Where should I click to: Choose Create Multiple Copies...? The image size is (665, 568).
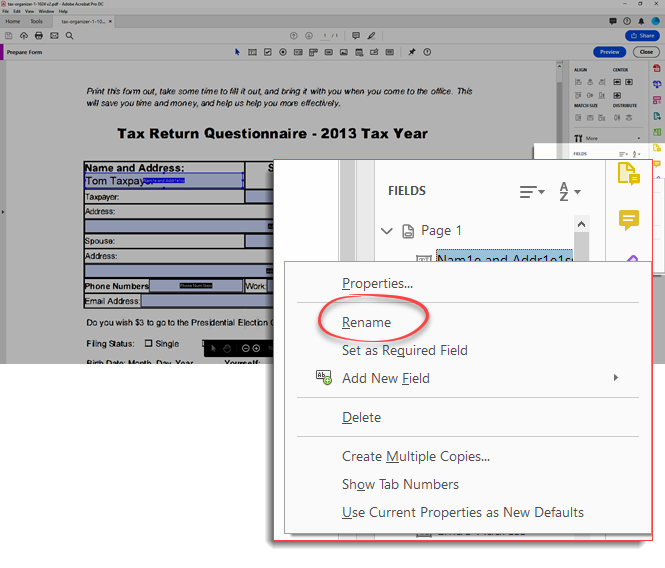[416, 456]
